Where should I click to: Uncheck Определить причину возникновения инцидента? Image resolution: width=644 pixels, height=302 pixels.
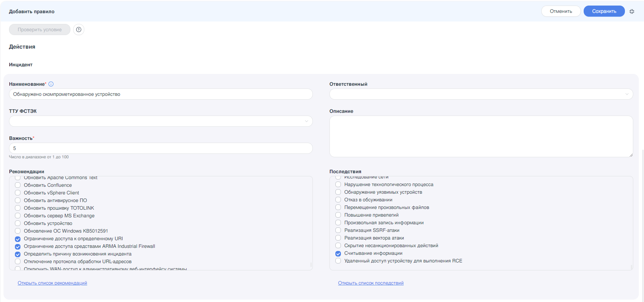pos(18,254)
